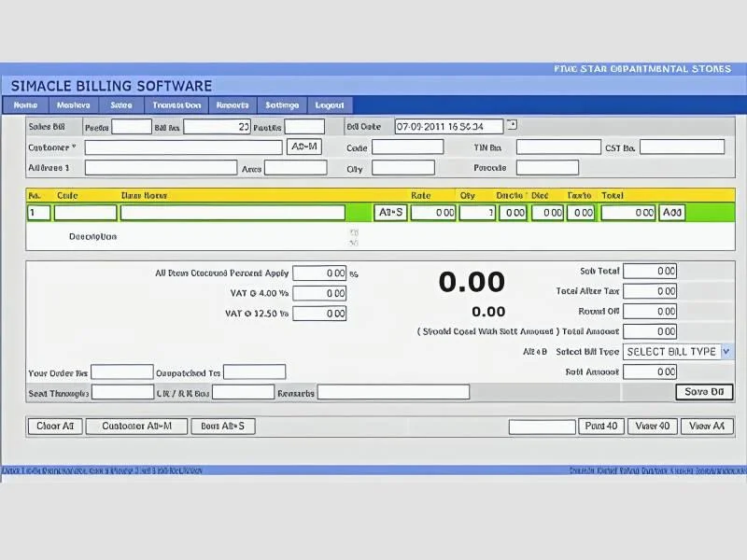Open the Bill Date calendar picker
The width and height of the screenshot is (747, 560).
point(511,125)
